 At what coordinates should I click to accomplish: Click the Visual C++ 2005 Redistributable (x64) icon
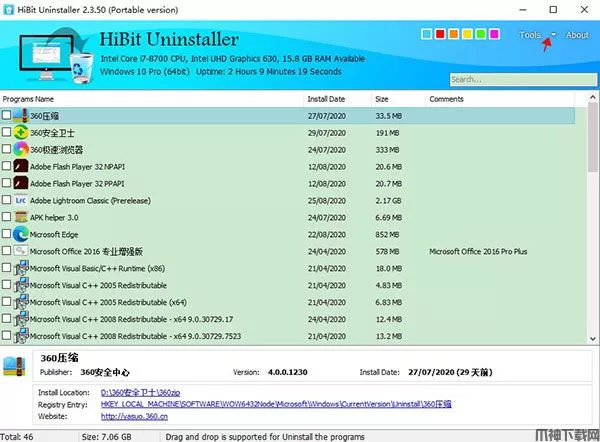[21, 301]
